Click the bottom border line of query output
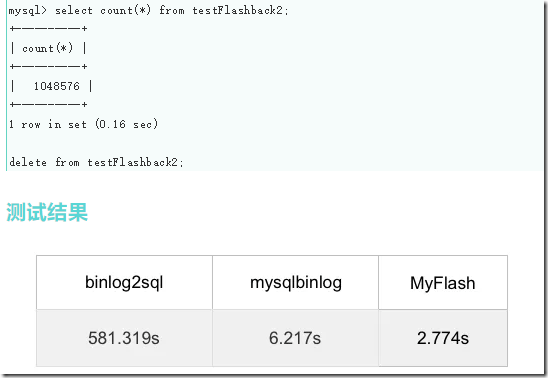This screenshot has width=548, height=378. coord(49,104)
